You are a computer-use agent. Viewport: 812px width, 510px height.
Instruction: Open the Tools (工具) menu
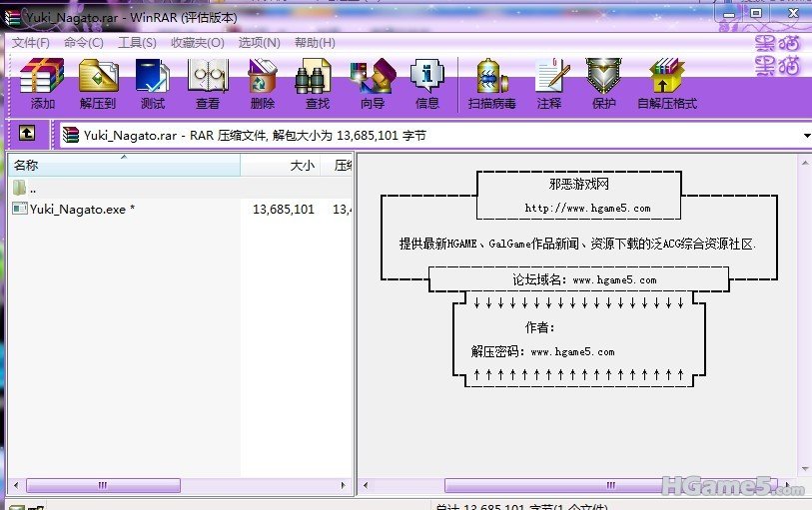pyautogui.click(x=137, y=42)
